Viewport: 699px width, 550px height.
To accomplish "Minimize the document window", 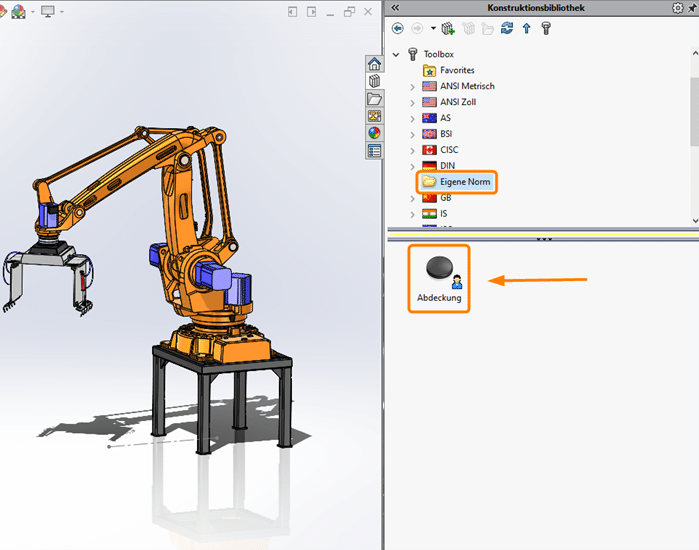I will pyautogui.click(x=330, y=13).
